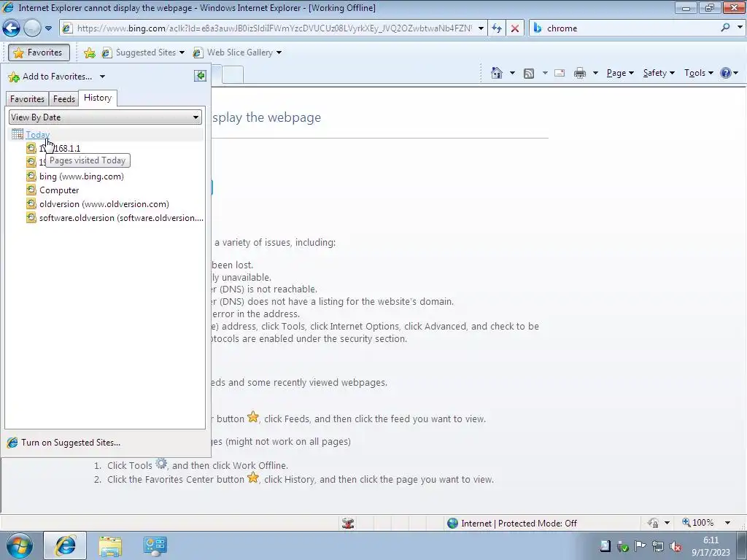747x560 pixels.
Task: Open Windows Explorer from the taskbar
Action: pos(110,545)
